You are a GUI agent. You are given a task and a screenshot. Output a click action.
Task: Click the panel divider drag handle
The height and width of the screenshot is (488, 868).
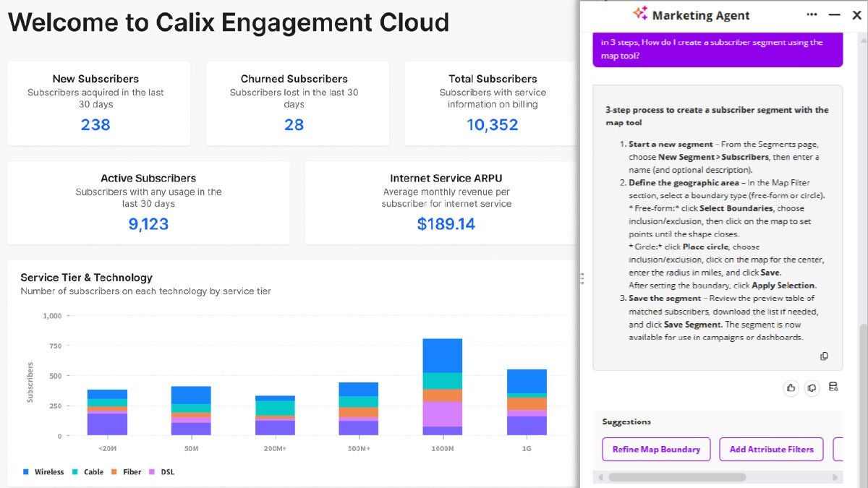click(x=582, y=278)
